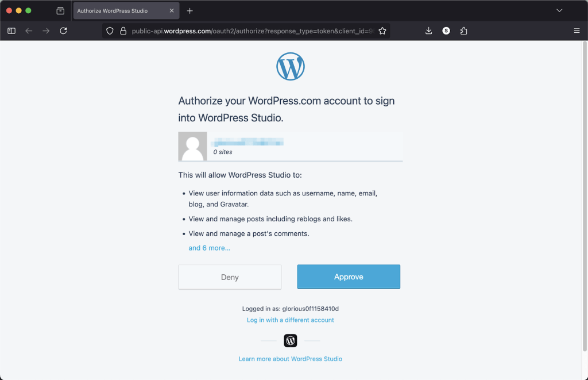This screenshot has height=380, width=588.
Task: Click the S extension icon
Action: (x=446, y=30)
